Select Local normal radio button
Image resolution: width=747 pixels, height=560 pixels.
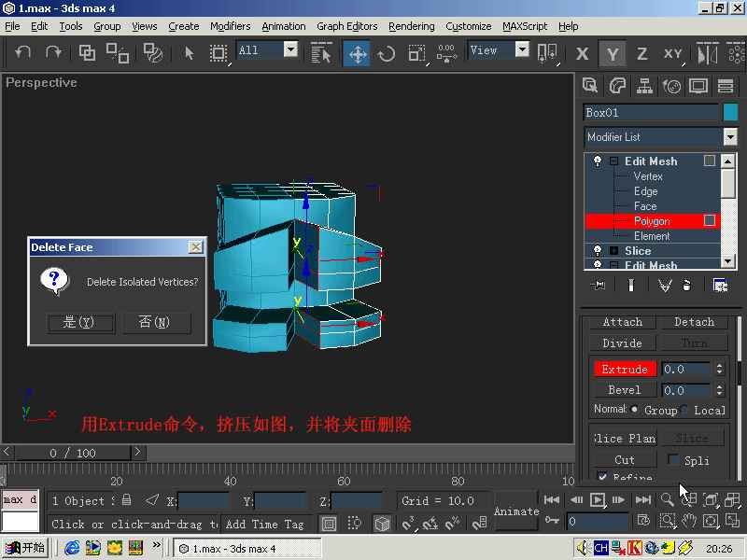(684, 409)
